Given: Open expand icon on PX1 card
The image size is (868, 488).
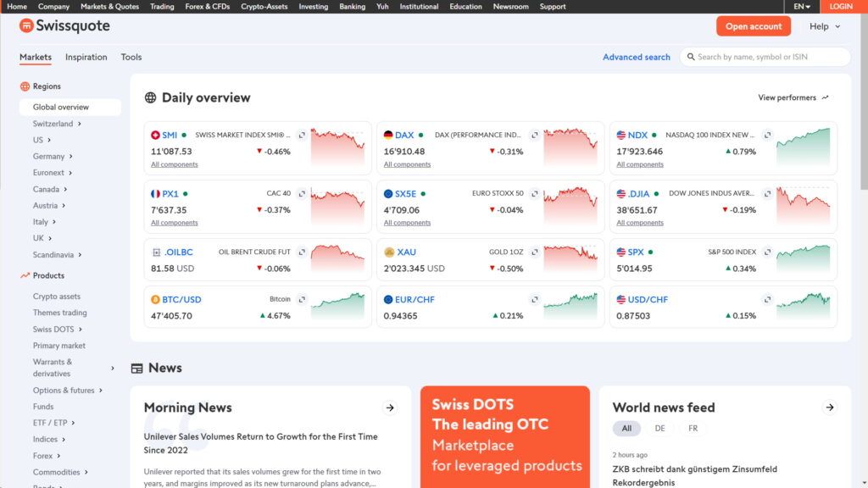Looking at the screenshot, I should coord(302,193).
